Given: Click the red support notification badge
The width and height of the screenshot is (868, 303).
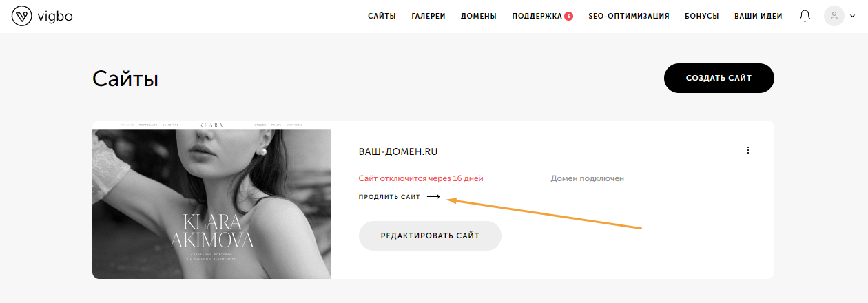Looking at the screenshot, I should tap(568, 16).
